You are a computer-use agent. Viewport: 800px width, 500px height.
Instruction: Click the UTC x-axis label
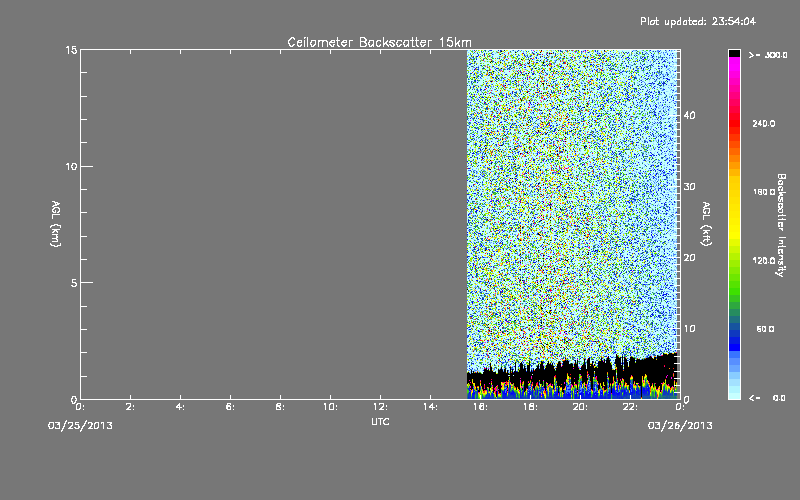[x=380, y=421]
